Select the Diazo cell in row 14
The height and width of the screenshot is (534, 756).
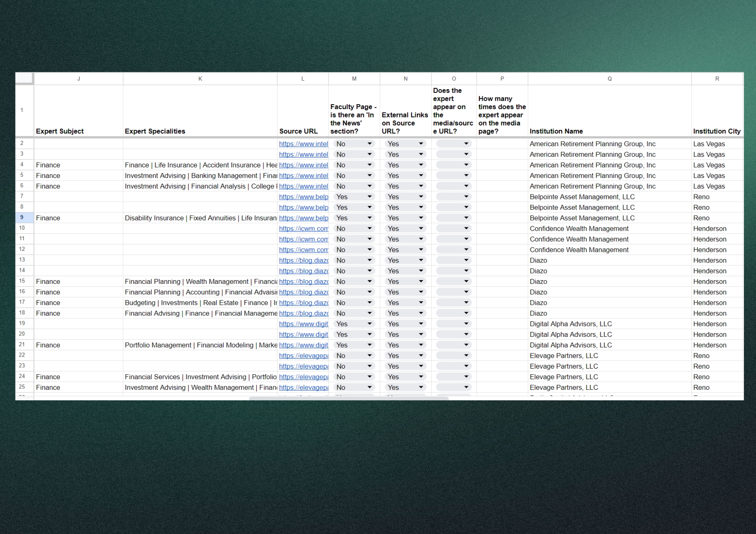[610, 271]
